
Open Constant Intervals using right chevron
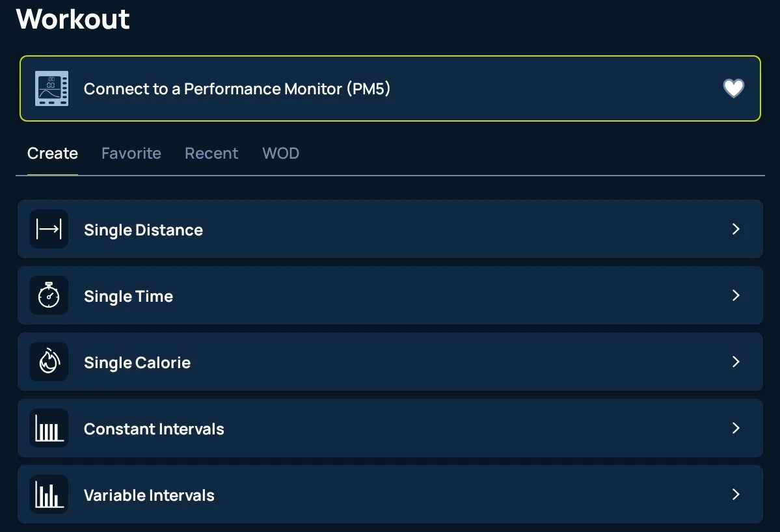point(736,428)
